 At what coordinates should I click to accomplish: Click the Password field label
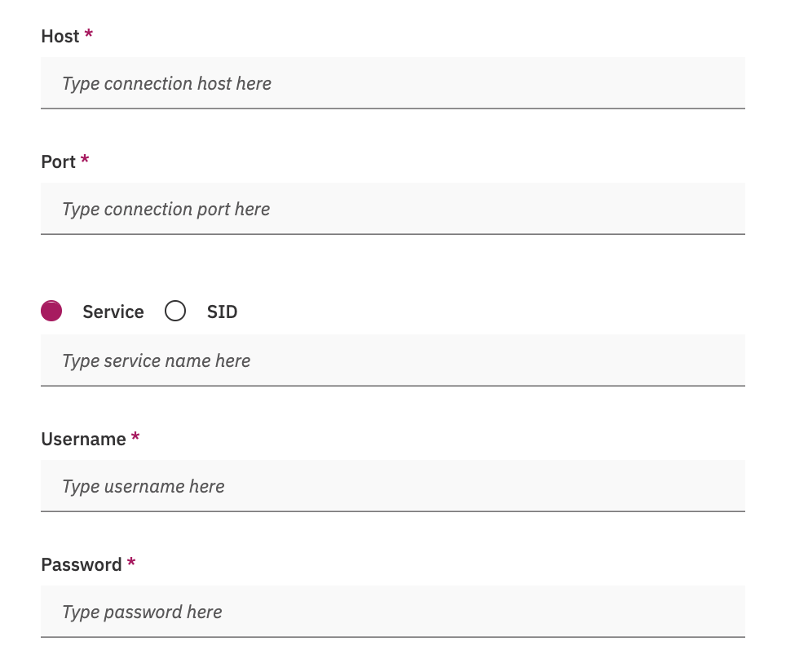click(81, 564)
